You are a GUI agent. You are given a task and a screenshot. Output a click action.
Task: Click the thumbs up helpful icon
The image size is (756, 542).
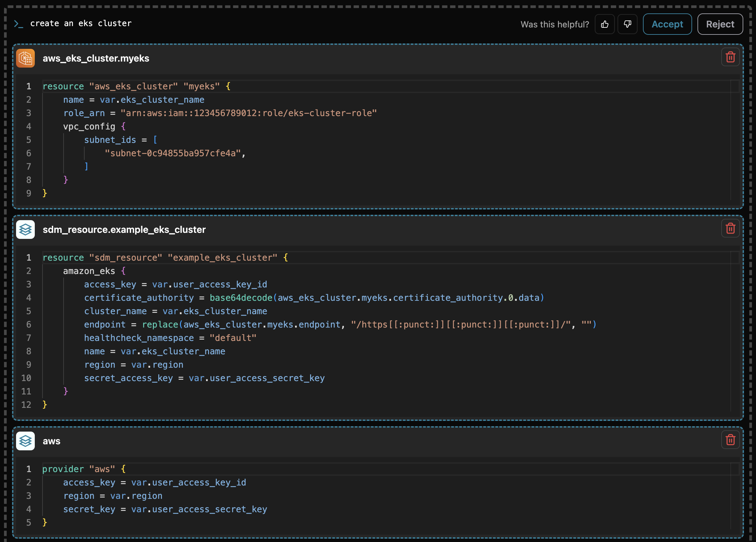(x=604, y=24)
